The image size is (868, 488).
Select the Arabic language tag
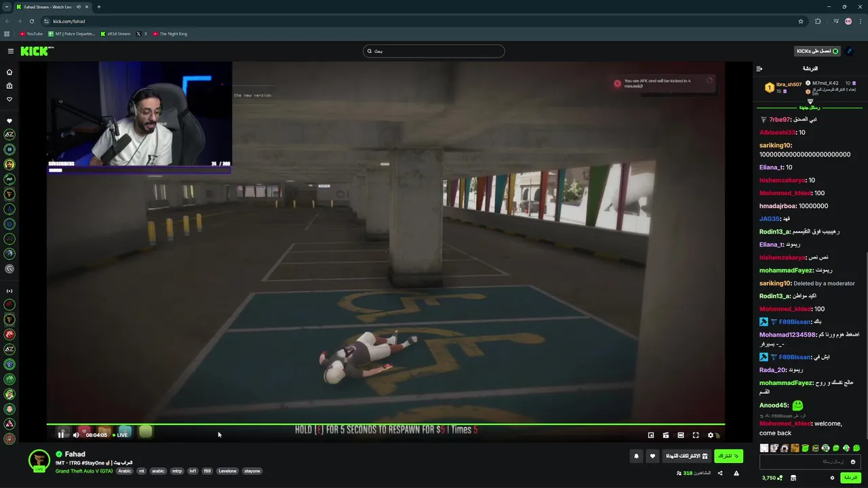point(125,471)
